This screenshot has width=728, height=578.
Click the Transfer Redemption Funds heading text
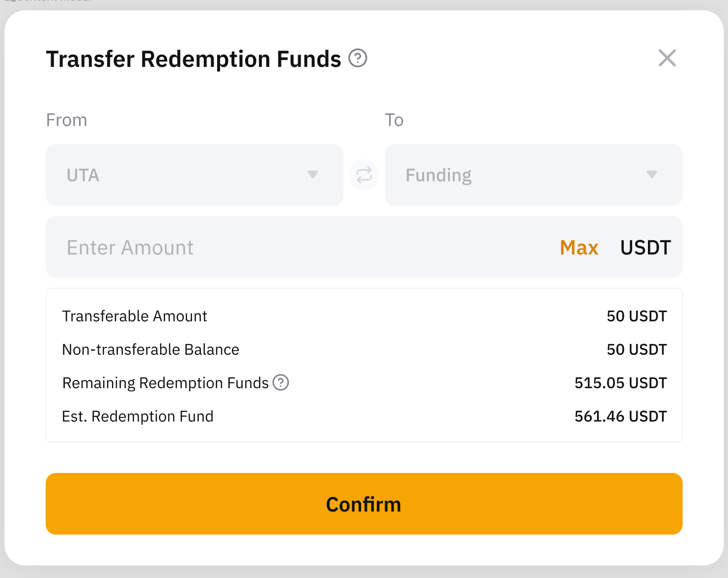tap(194, 59)
